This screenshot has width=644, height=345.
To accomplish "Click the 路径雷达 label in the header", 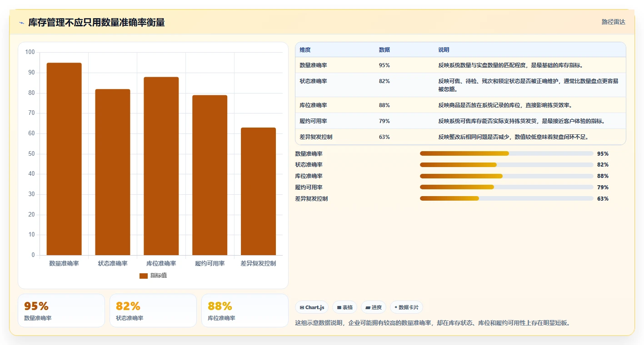I will [x=614, y=22].
